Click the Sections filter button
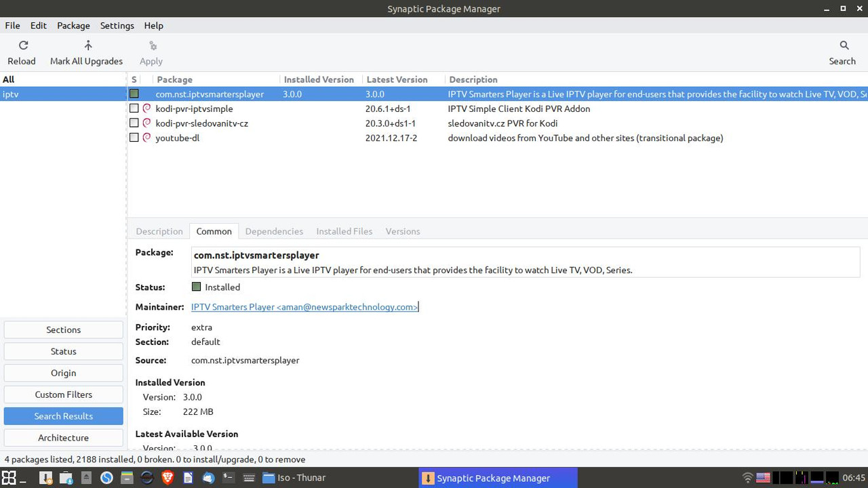Viewport: 868px width, 488px height. pos(63,329)
